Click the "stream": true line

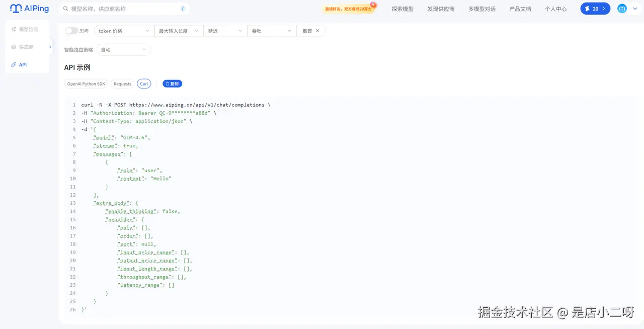(116, 146)
